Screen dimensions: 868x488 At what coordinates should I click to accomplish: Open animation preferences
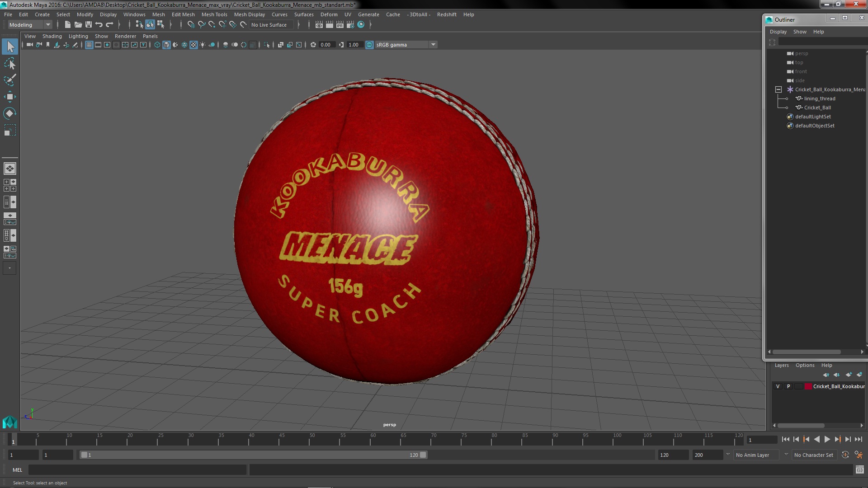tap(859, 455)
